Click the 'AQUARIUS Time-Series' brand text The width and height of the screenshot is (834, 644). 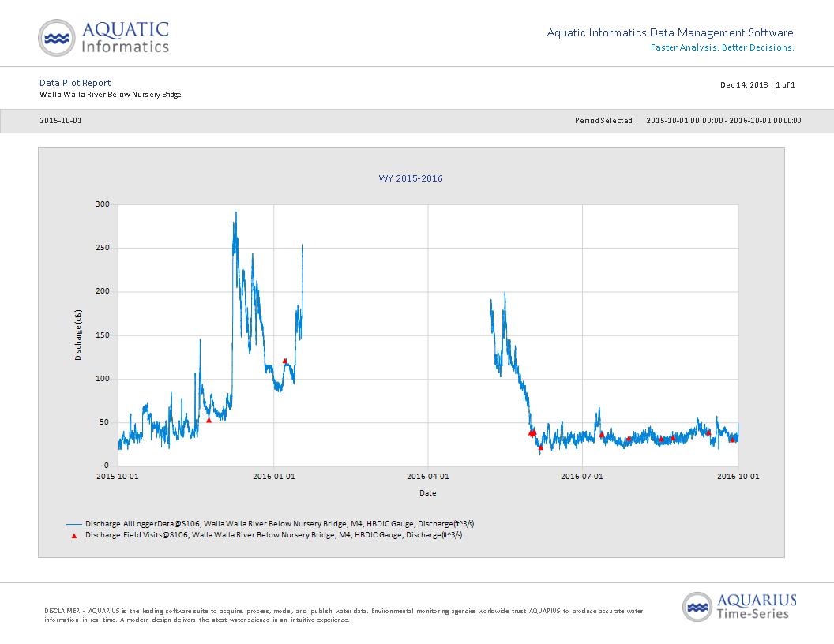point(757,607)
